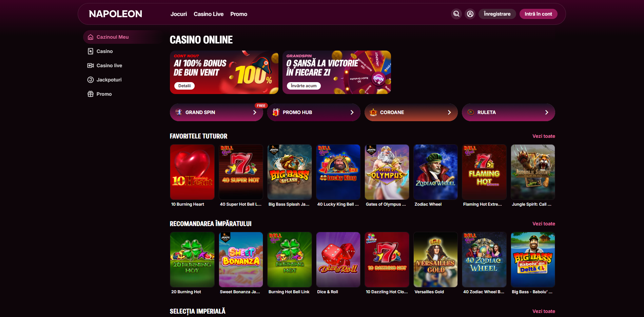The image size is (644, 317).
Task: Open Casino card icon in sidebar
Action: tap(91, 51)
